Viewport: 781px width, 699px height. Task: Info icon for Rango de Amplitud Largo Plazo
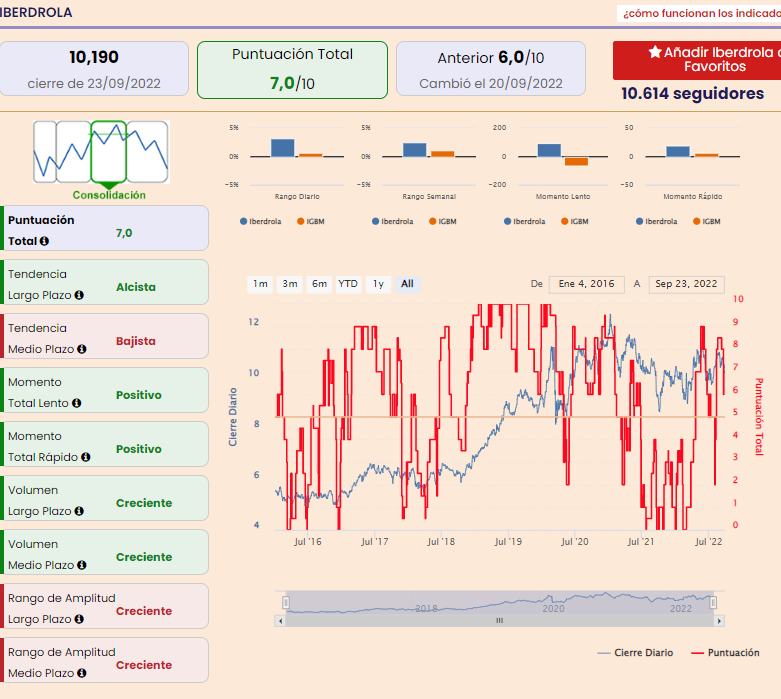(x=79, y=619)
